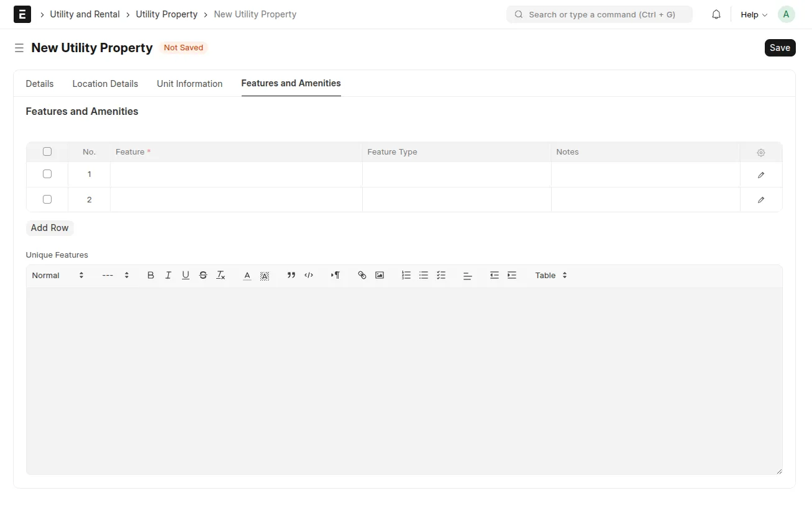Open table column settings gear
The image size is (812, 506).
pyautogui.click(x=761, y=153)
